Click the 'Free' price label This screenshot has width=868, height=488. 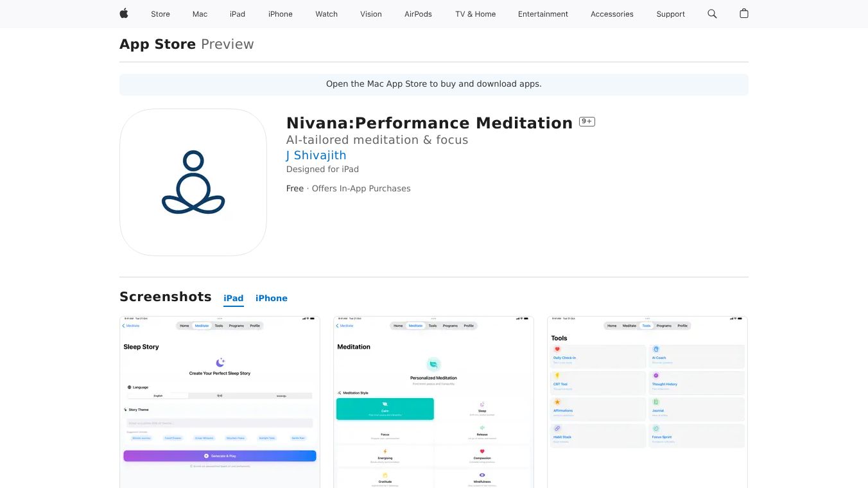pos(295,189)
